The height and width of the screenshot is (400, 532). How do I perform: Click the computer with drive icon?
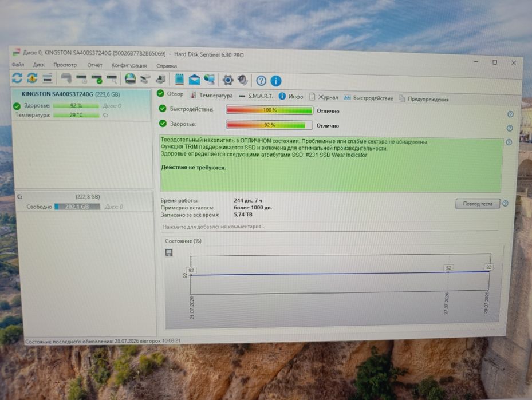tap(160, 80)
